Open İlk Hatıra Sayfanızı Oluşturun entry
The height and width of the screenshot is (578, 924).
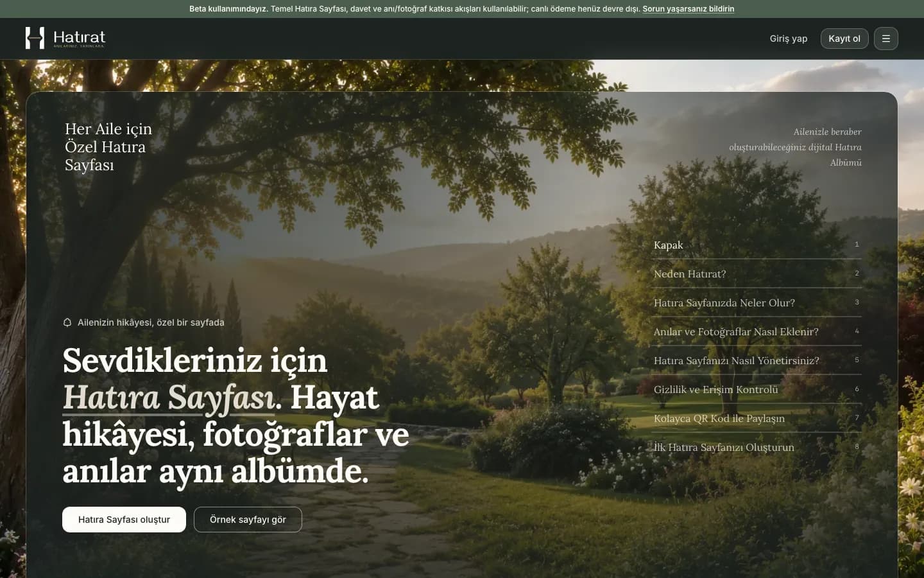coord(756,447)
